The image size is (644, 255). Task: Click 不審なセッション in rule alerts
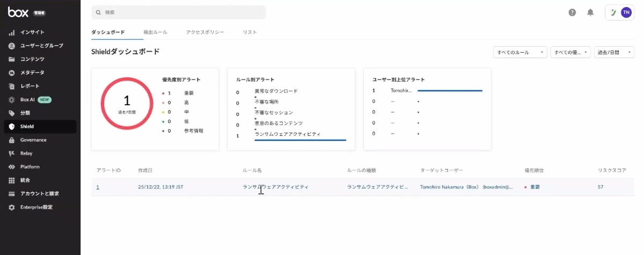point(274,112)
